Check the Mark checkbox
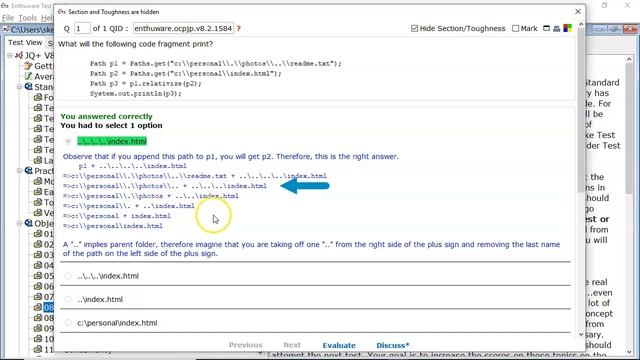Viewport: 640px width, 360px height. point(516,28)
